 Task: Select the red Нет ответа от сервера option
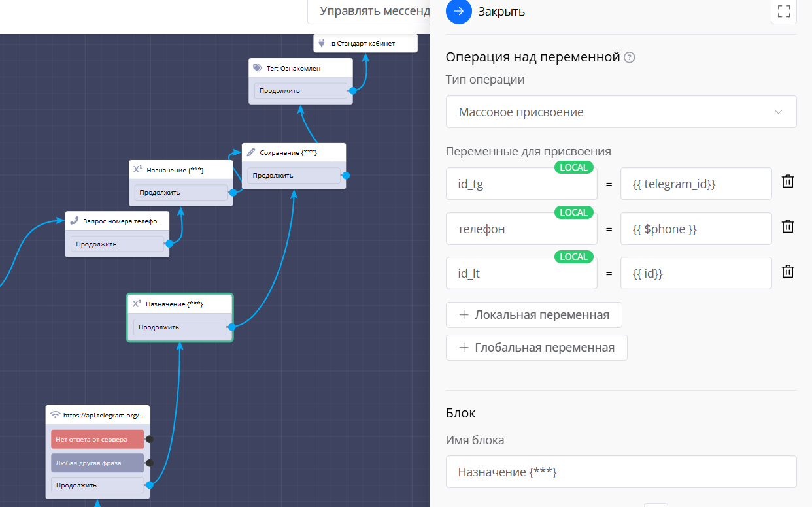pyautogui.click(x=97, y=439)
